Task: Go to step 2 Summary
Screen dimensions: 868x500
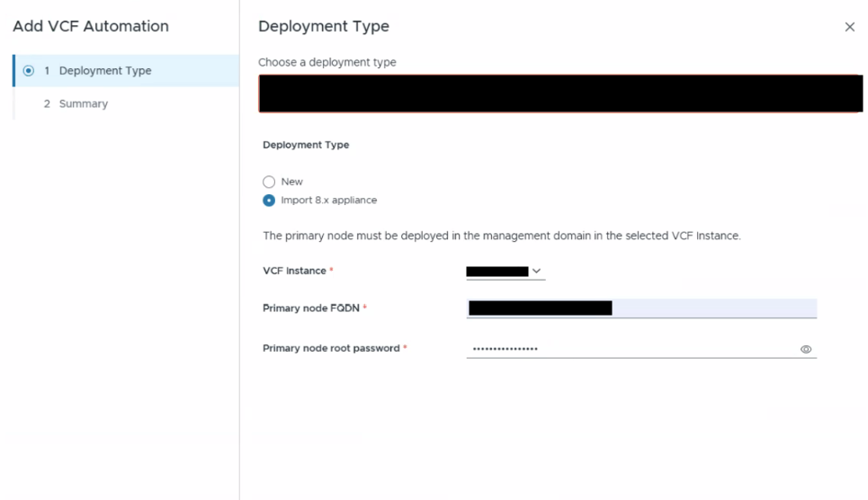Action: pos(126,103)
